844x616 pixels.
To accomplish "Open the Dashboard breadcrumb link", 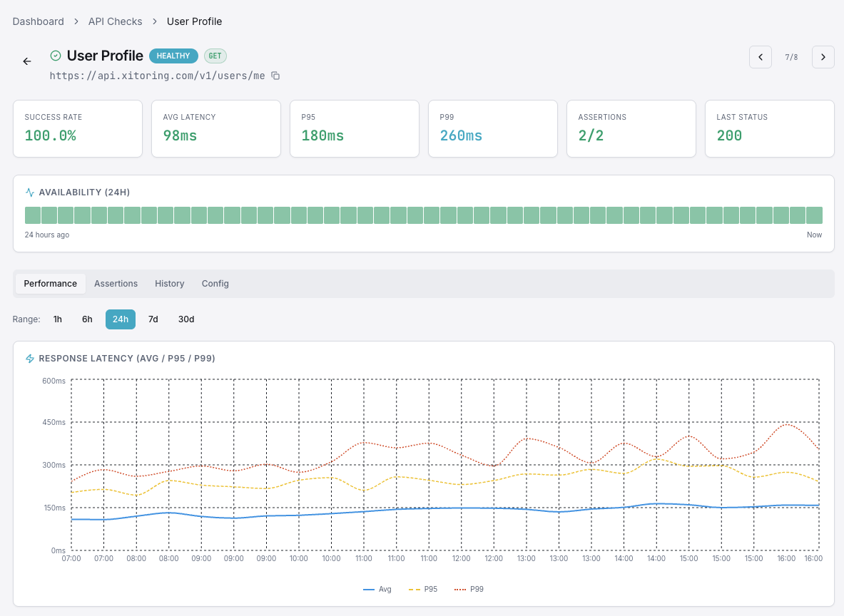I will pyautogui.click(x=38, y=21).
